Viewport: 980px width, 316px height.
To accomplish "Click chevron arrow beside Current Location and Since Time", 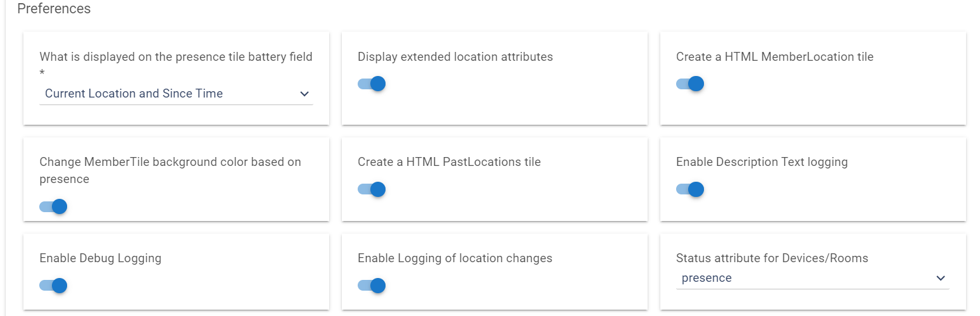I will pos(305,94).
